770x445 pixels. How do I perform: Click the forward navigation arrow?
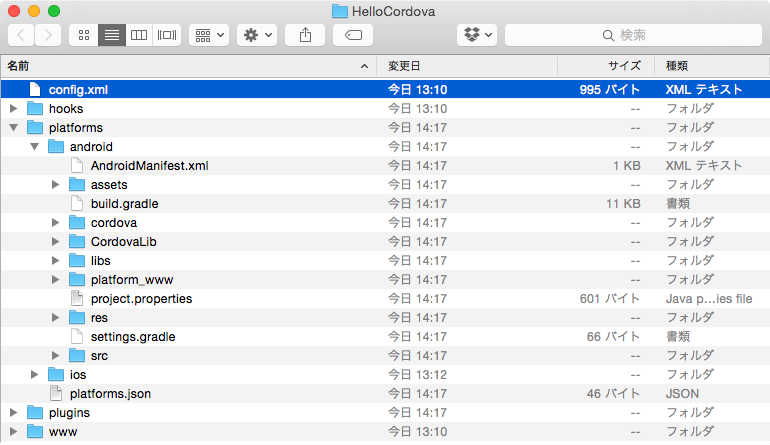point(47,35)
